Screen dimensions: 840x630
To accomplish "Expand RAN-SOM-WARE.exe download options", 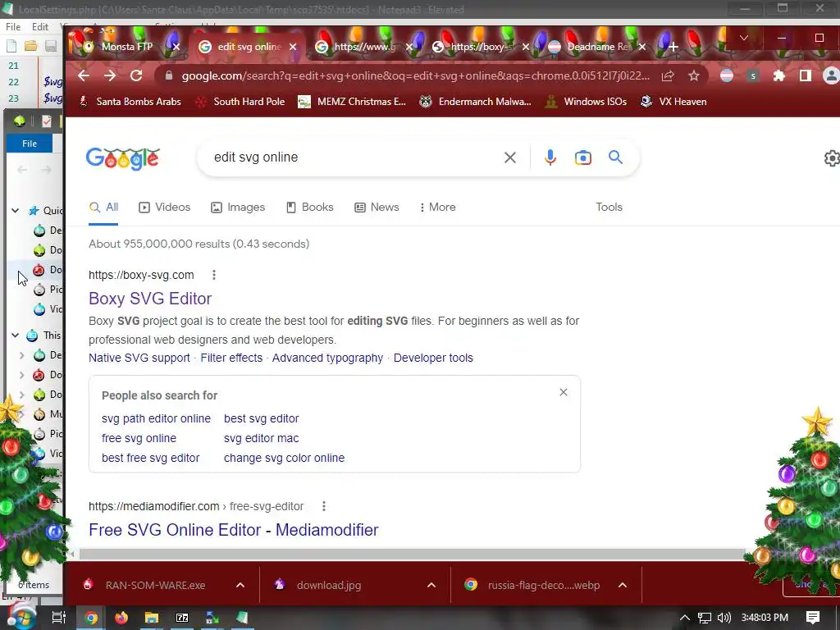I will (240, 585).
